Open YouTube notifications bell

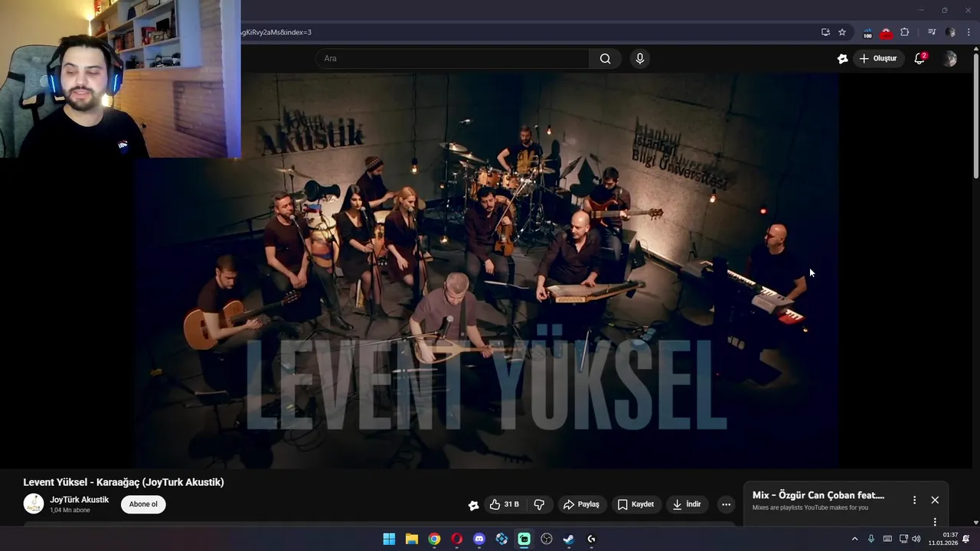[920, 59]
